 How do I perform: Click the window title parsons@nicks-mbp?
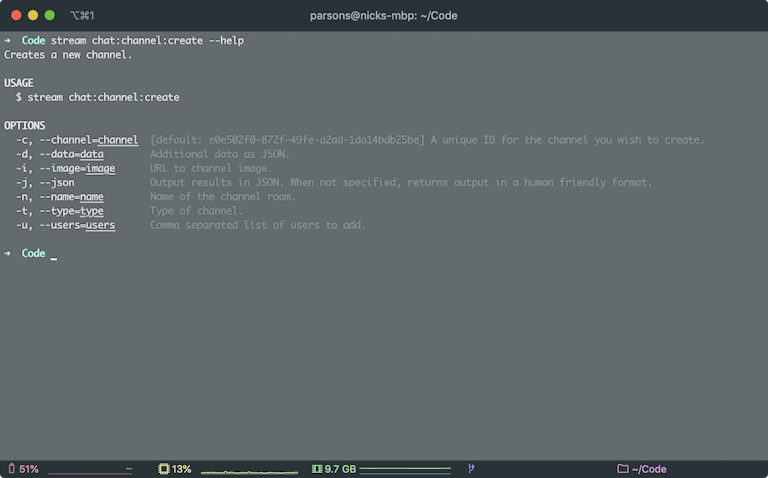coord(384,16)
